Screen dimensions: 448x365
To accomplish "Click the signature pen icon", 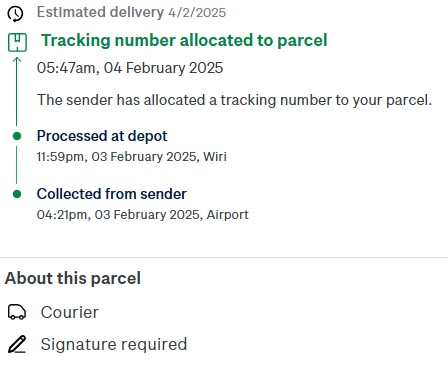I will click(17, 344).
